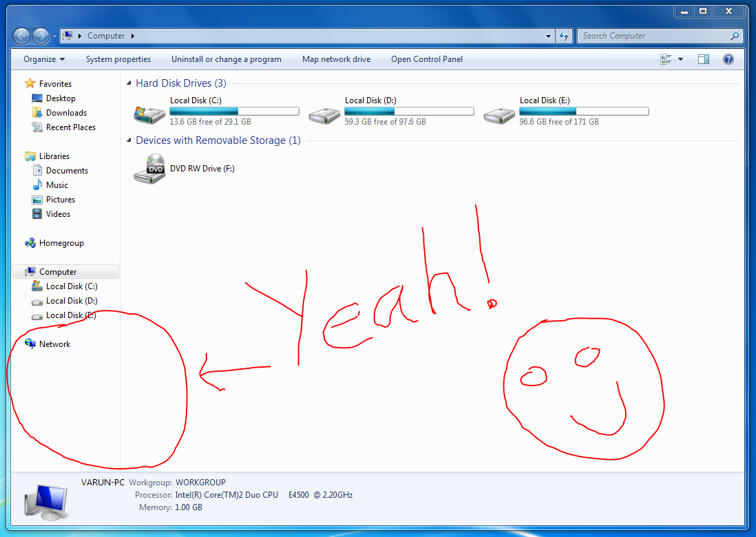
Task: Close the Computer window
Action: (728, 12)
